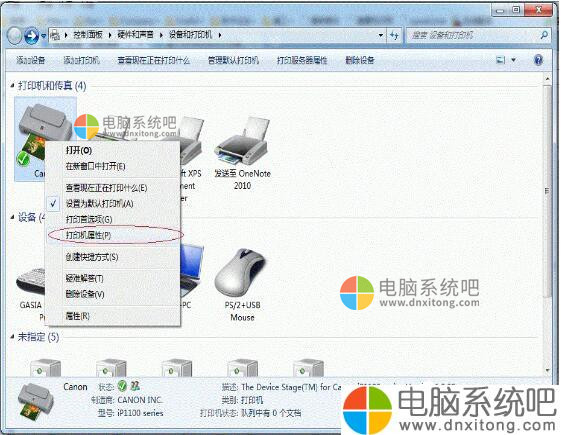561x435 pixels.
Task: Click the refresh button beside address bar
Action: 394,35
